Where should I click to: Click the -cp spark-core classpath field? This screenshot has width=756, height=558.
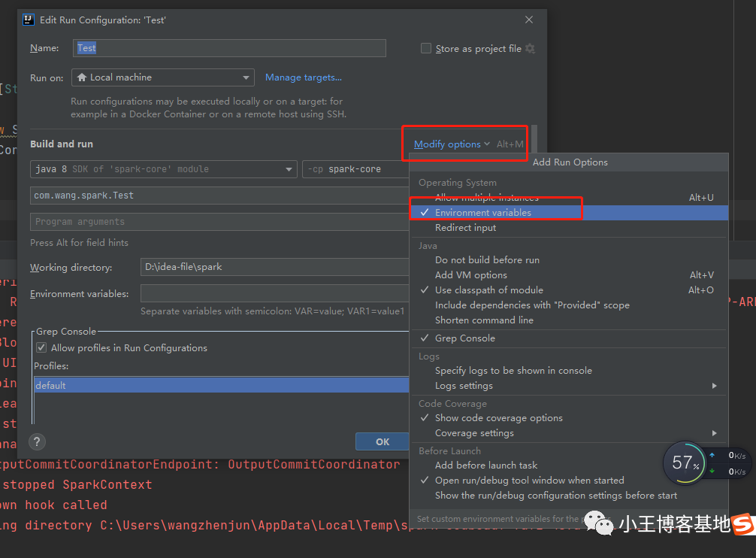pyautogui.click(x=355, y=169)
